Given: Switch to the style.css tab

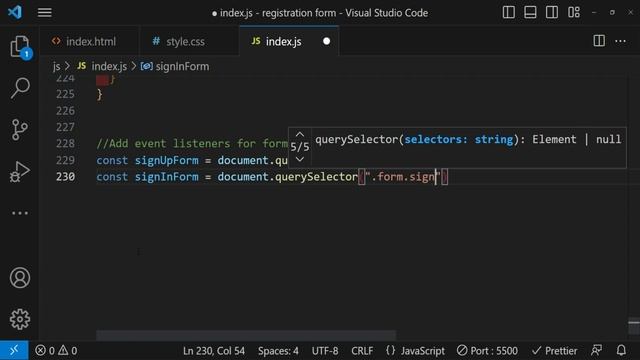Looking at the screenshot, I should pyautogui.click(x=189, y=41).
